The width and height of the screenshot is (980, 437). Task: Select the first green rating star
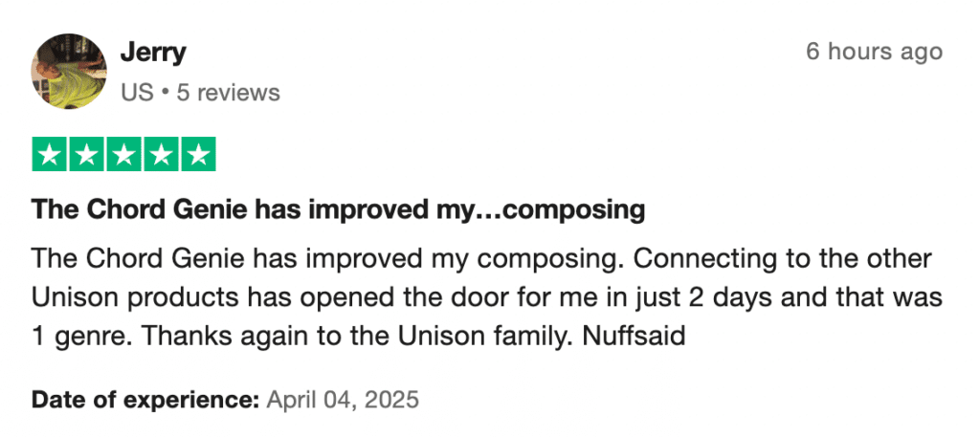tap(50, 154)
